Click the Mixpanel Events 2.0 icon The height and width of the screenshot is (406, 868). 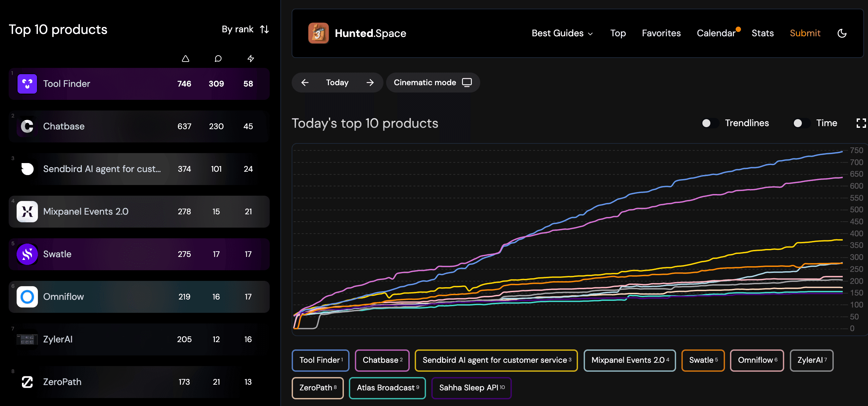[28, 212]
